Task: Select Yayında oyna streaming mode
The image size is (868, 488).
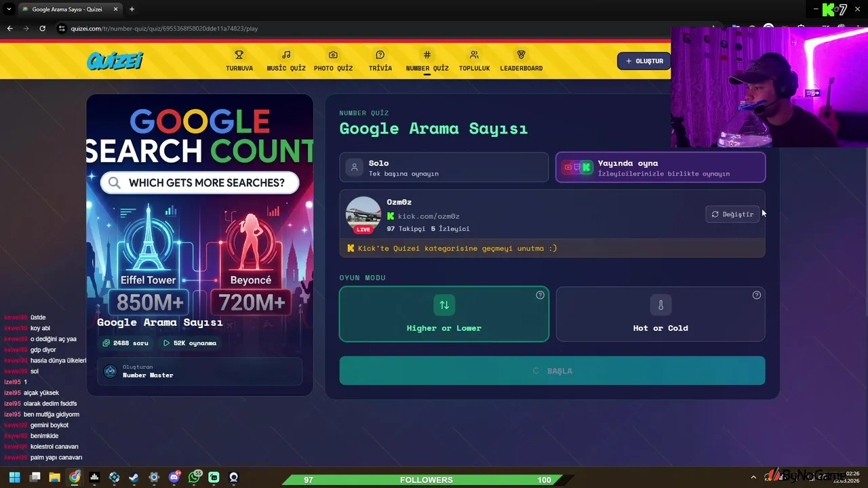Action: [x=660, y=167]
